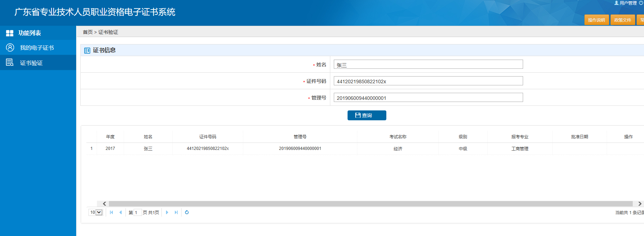Click the 查询 search button
The height and width of the screenshot is (236, 644).
tap(367, 115)
